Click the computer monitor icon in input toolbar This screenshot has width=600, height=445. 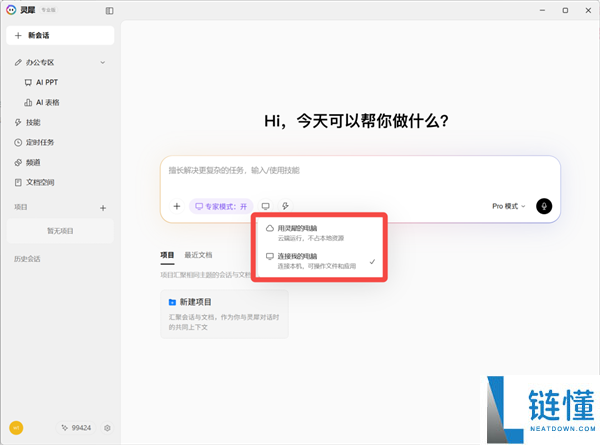(266, 206)
